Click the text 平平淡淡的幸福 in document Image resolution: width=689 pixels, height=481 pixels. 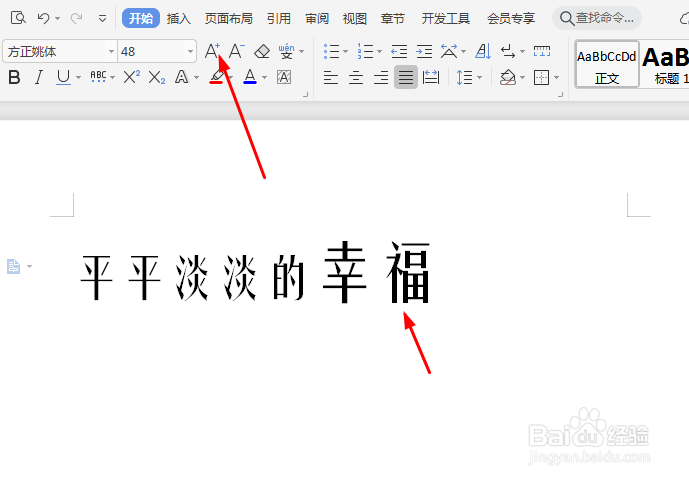pos(255,272)
